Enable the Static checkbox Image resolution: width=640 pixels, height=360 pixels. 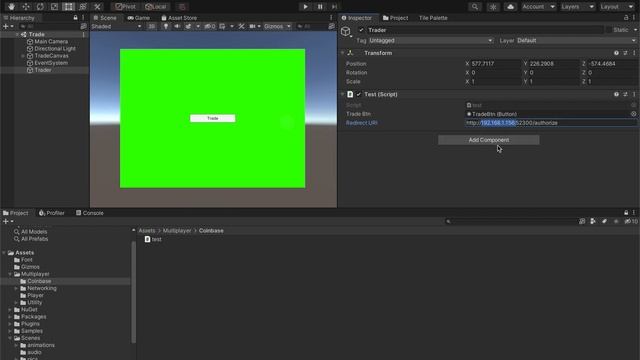pos(609,30)
